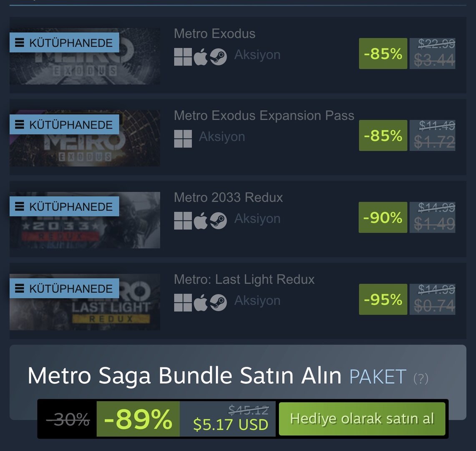Click the -85% discount badge of Metro Exodus
The image size is (476, 451).
(383, 53)
